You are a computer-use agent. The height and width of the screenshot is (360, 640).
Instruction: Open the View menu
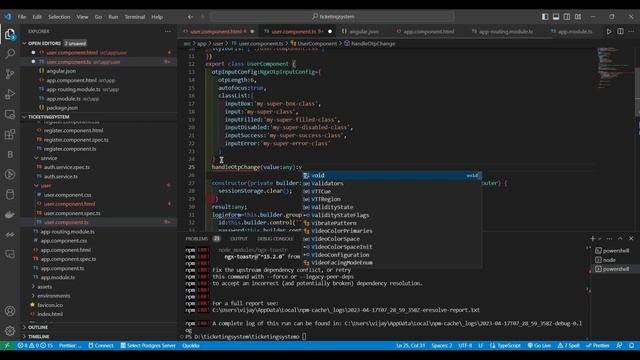[x=82, y=17]
